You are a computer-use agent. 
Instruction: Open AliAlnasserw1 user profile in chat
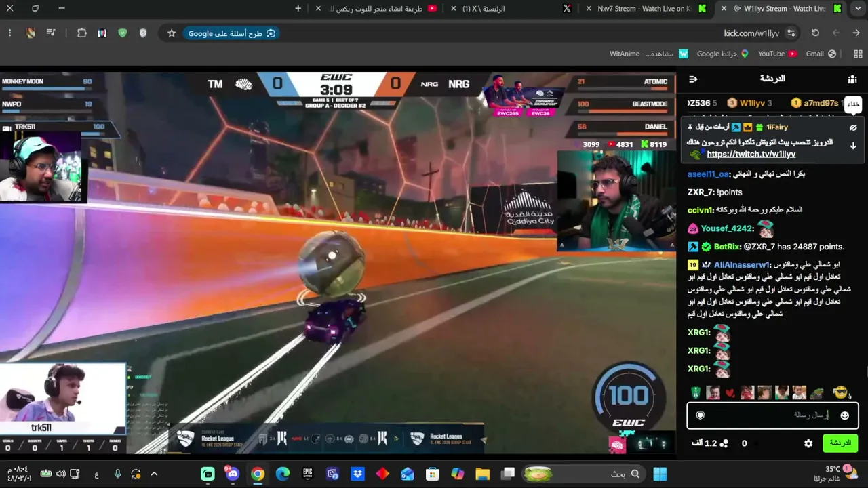(x=742, y=265)
